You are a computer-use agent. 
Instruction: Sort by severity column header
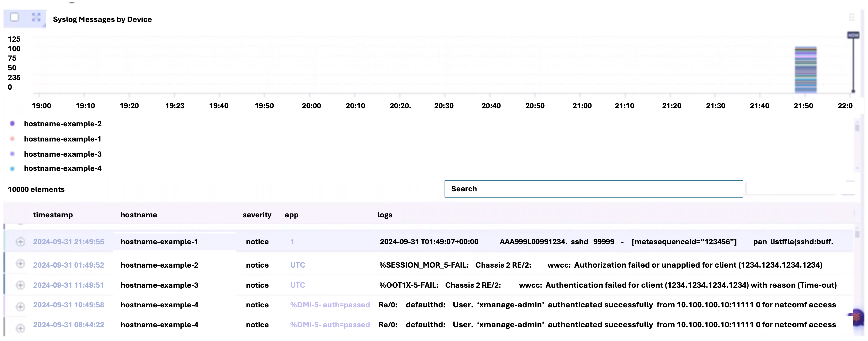click(257, 215)
